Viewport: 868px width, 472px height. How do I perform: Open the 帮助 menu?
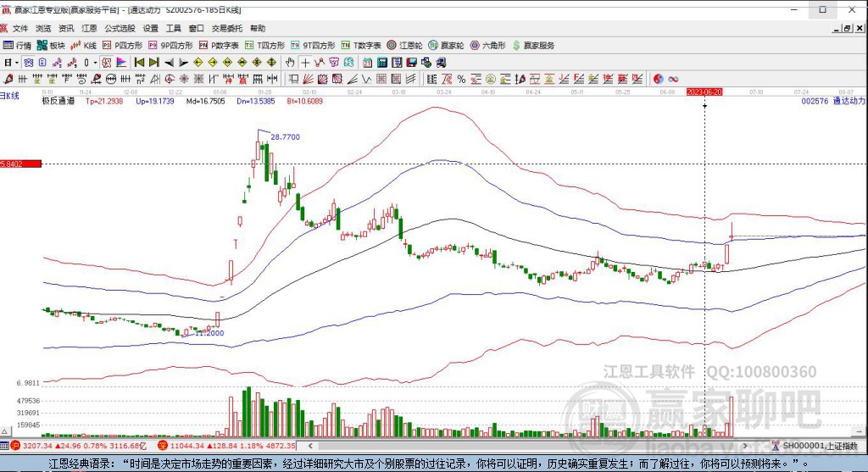pyautogui.click(x=258, y=28)
